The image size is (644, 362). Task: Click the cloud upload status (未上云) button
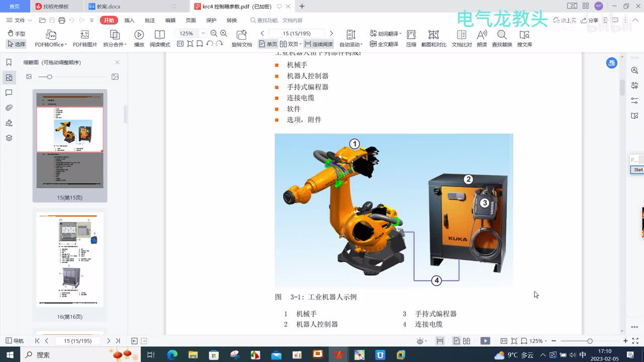click(x=564, y=20)
